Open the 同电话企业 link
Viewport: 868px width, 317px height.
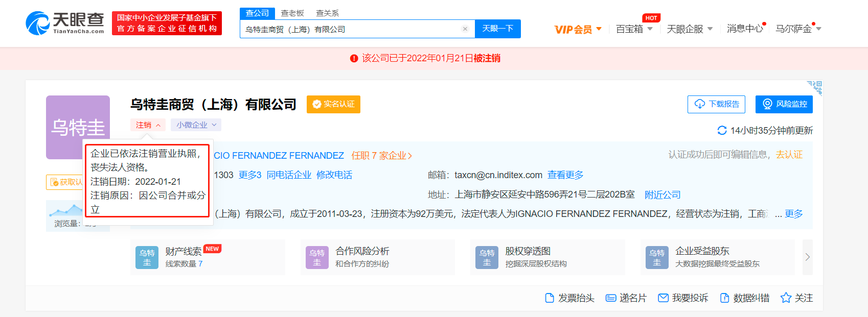(x=289, y=175)
